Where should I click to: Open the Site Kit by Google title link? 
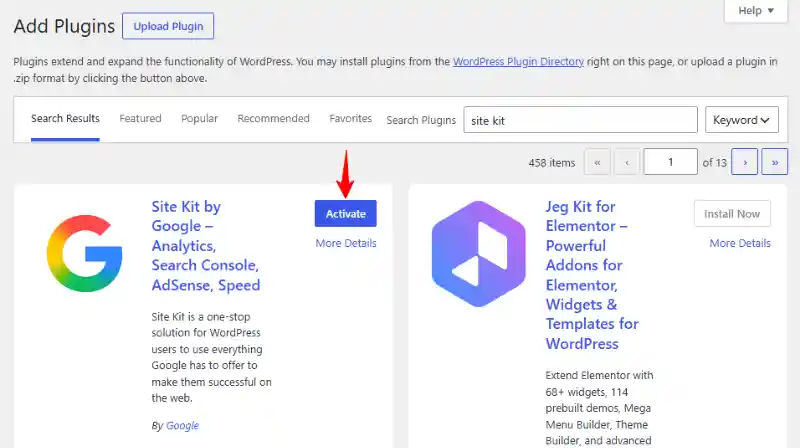click(206, 246)
